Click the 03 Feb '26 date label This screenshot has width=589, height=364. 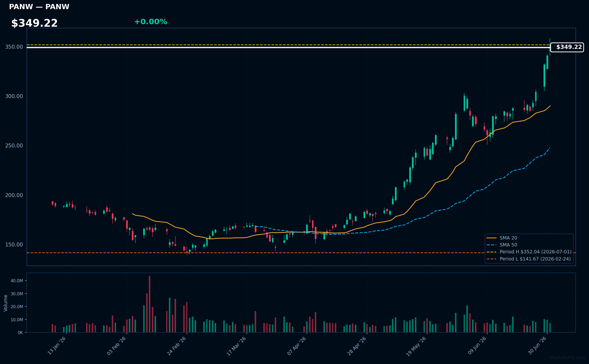116,346
